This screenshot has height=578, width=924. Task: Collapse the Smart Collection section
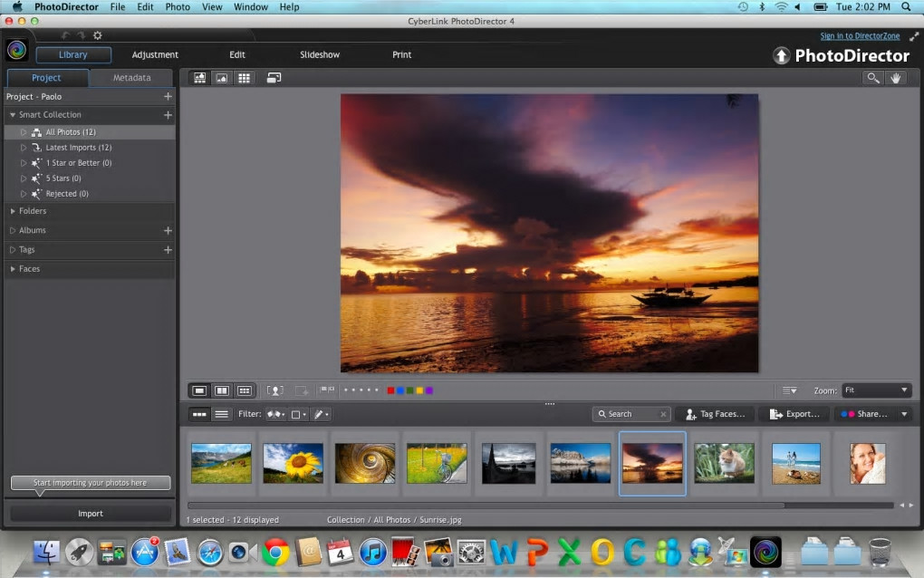click(13, 115)
